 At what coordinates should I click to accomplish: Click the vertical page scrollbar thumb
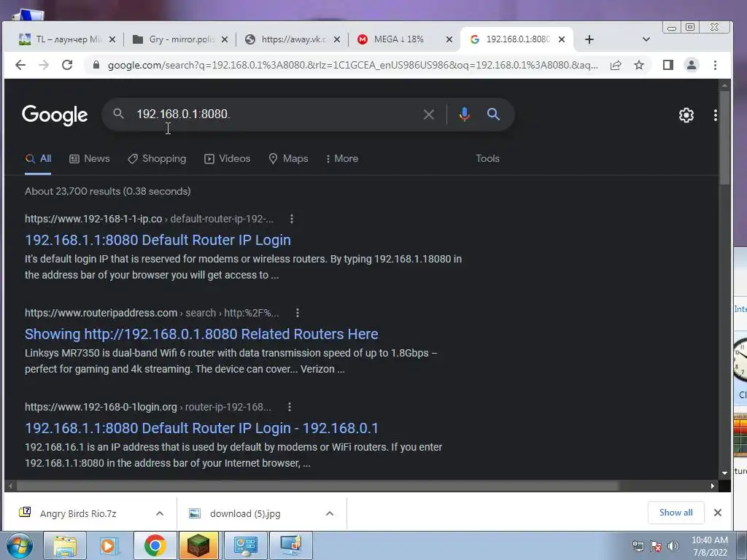click(x=724, y=137)
